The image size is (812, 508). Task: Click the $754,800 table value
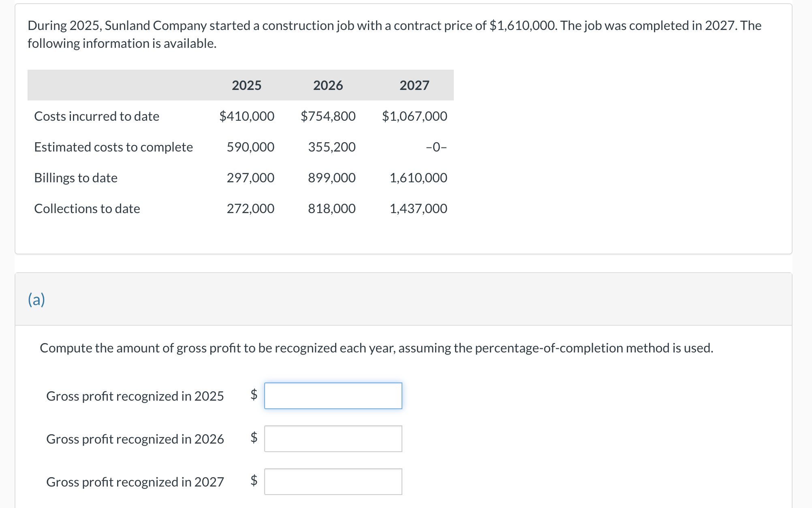pyautogui.click(x=327, y=116)
